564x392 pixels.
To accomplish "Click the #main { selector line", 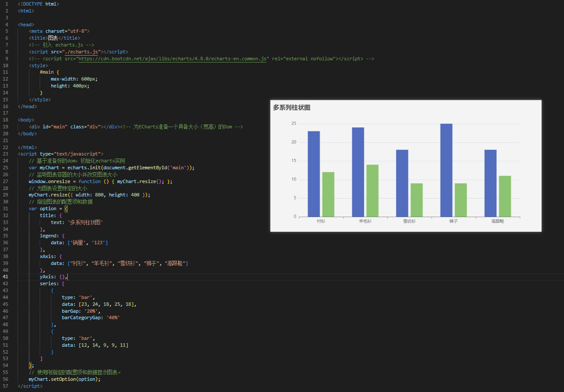I will (x=49, y=72).
